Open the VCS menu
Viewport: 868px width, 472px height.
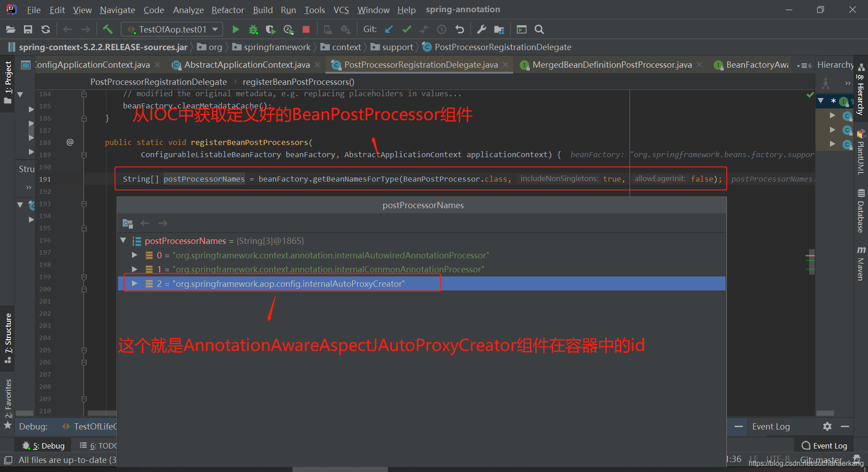tap(341, 9)
